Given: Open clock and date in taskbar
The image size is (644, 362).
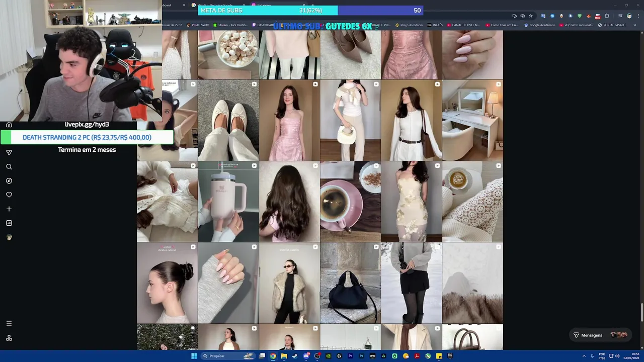Looking at the screenshot, I should [x=631, y=356].
